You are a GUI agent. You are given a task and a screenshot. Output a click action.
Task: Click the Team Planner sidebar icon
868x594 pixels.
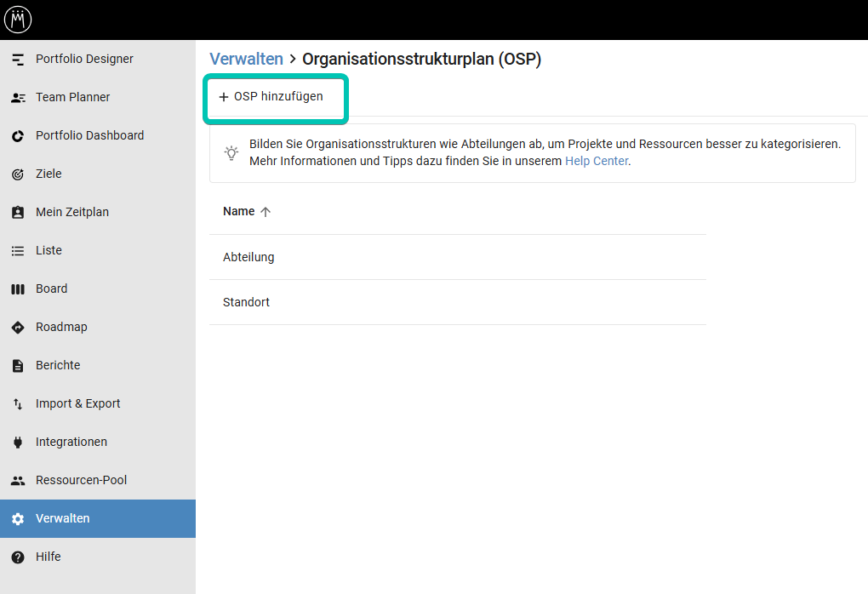[18, 98]
